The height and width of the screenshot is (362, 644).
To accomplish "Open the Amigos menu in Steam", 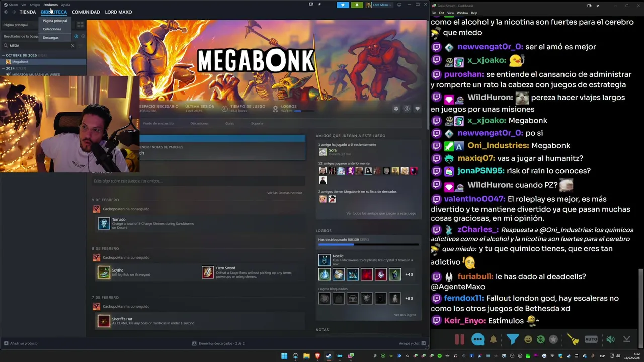I will click(x=35, y=5).
